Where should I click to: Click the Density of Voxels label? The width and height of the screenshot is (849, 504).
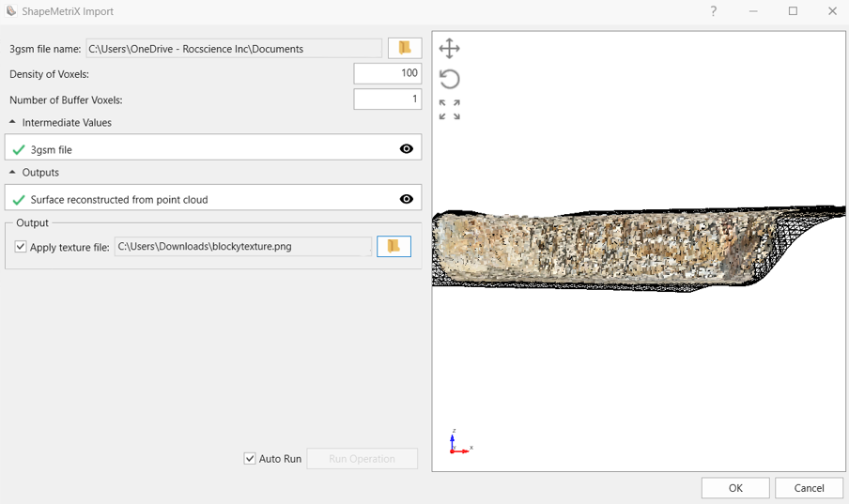49,74
